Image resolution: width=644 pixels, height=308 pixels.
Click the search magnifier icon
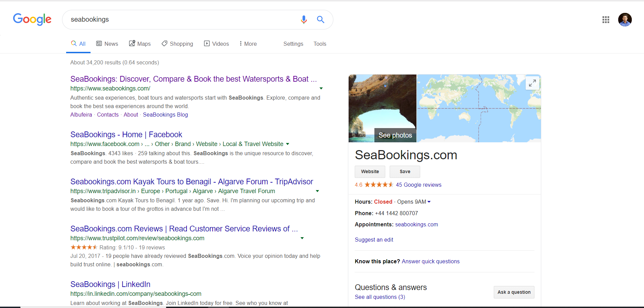pos(320,20)
